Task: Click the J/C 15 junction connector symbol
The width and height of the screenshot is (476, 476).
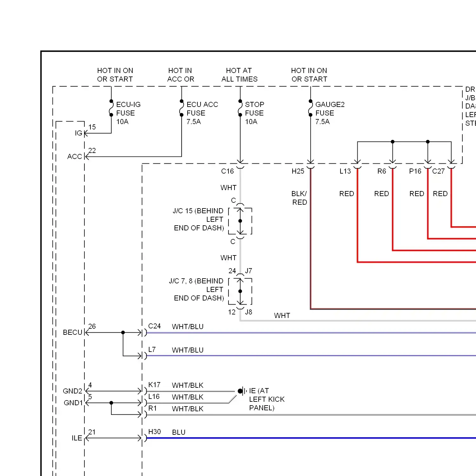Action: (x=240, y=221)
